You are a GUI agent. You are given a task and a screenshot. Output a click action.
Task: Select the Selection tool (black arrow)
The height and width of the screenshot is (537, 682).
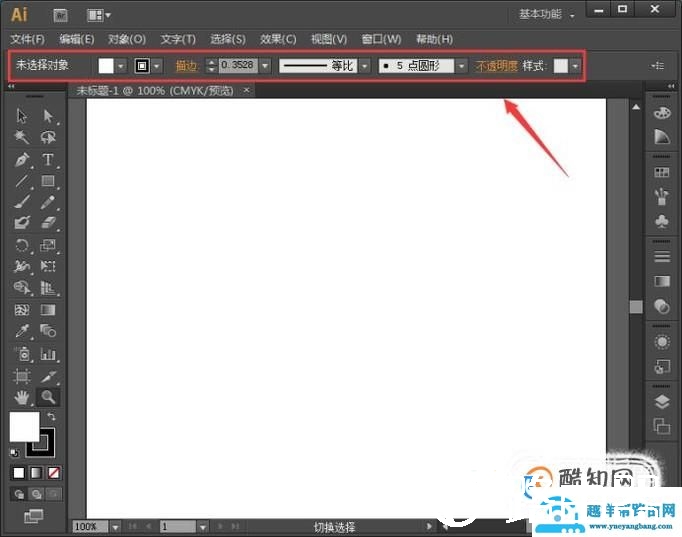(22, 116)
